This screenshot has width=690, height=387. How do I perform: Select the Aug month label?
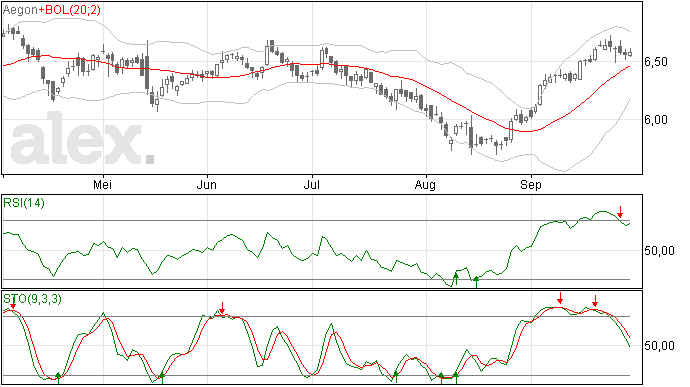pyautogui.click(x=425, y=185)
